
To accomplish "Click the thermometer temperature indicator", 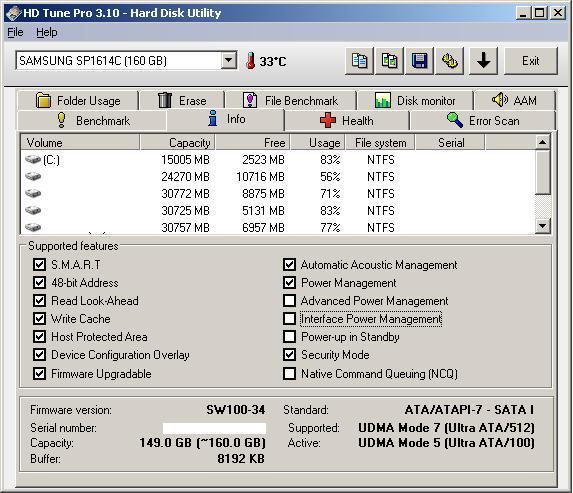I will pyautogui.click(x=251, y=61).
